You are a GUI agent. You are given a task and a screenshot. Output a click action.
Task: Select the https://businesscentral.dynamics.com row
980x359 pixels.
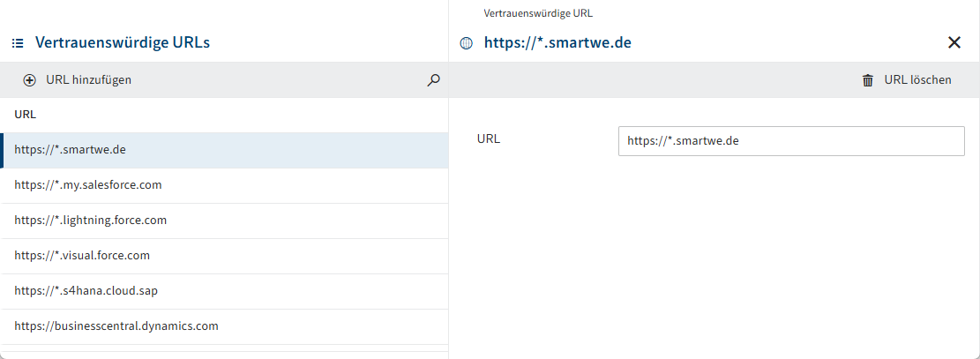[x=224, y=326]
